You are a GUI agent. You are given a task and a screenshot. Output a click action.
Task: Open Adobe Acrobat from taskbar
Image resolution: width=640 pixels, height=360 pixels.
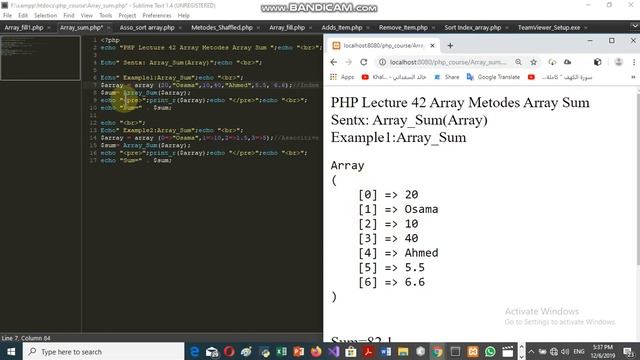pyautogui.click(x=368, y=351)
